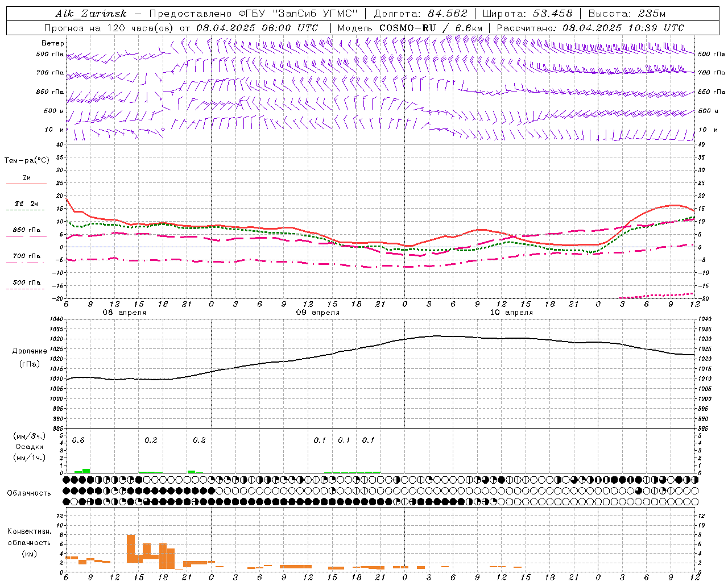Screen dimensions: 728x582
Task: Click the Ветер wind panel label
Action: [53, 43]
